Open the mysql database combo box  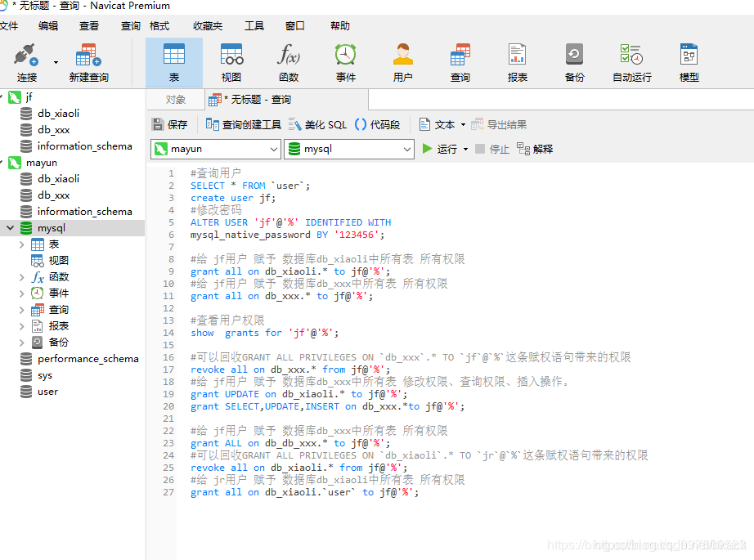(x=349, y=149)
